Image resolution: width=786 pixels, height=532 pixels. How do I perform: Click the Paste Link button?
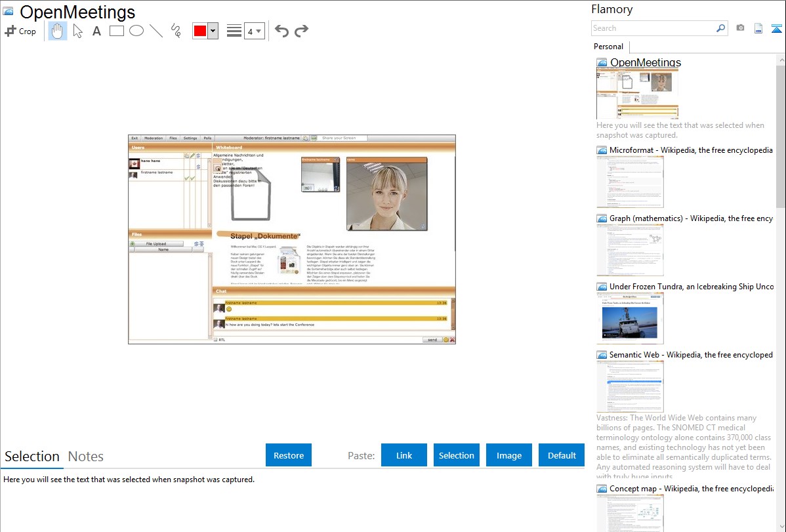tap(404, 455)
